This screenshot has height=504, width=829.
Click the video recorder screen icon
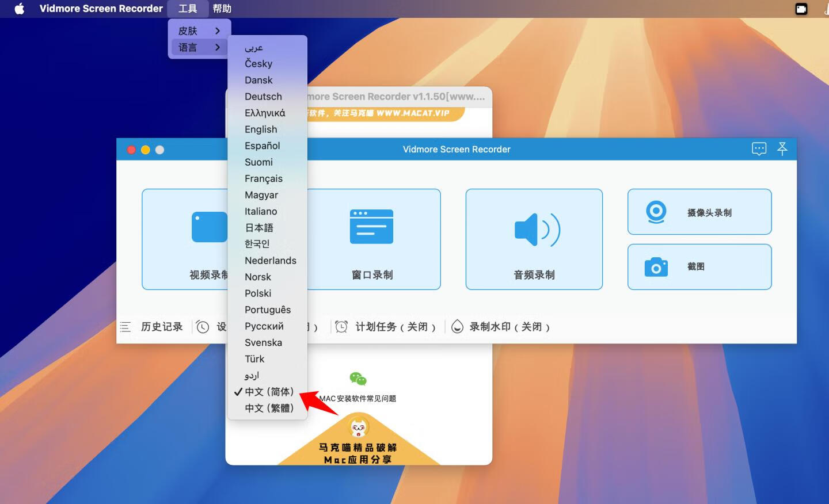(210, 227)
